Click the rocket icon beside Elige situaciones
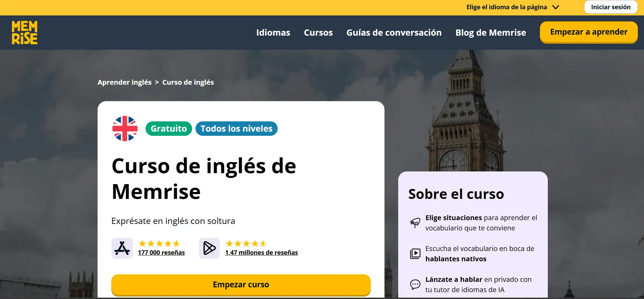Viewport: 644px width, 299px height. [415, 223]
